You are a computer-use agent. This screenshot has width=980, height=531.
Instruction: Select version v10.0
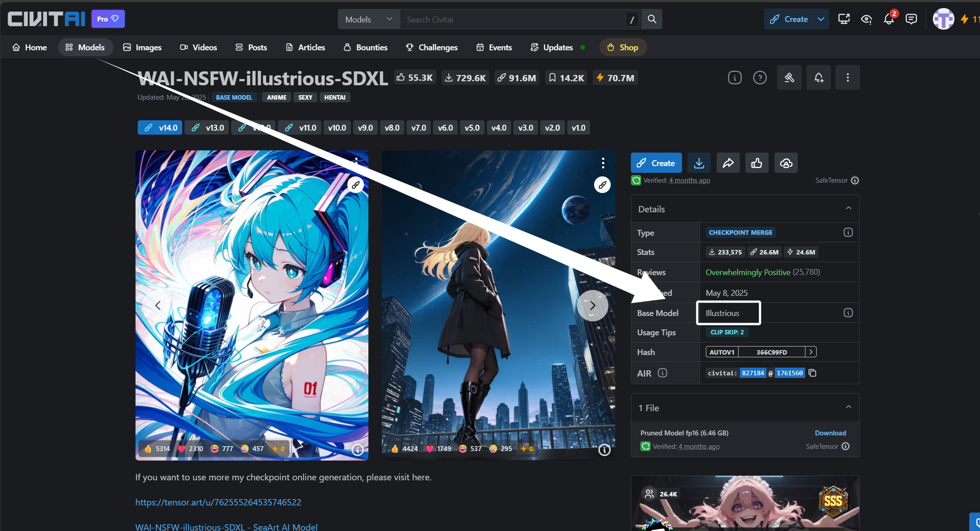pos(337,128)
